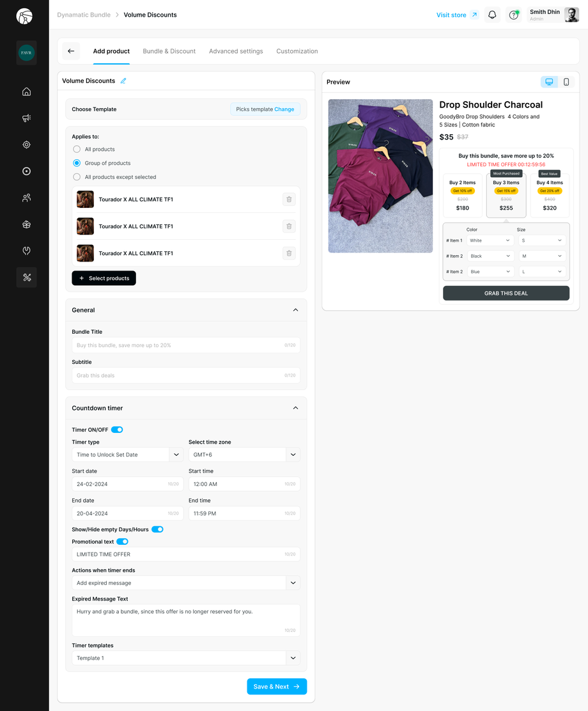
Task: Delete the first Tourador X ALL CLIMATE product
Action: pos(289,199)
